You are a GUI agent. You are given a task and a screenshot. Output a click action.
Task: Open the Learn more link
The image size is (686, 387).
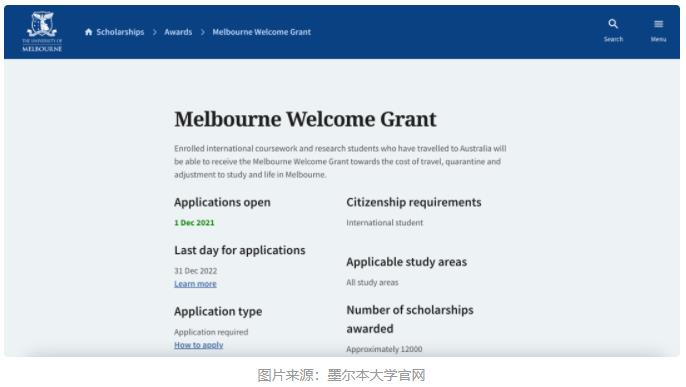pos(195,284)
